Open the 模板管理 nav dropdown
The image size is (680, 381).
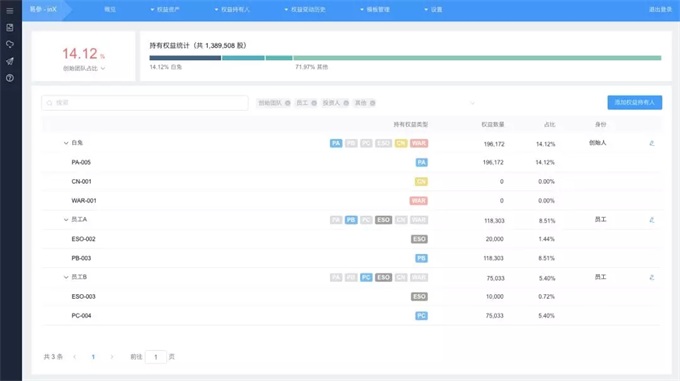coord(375,10)
